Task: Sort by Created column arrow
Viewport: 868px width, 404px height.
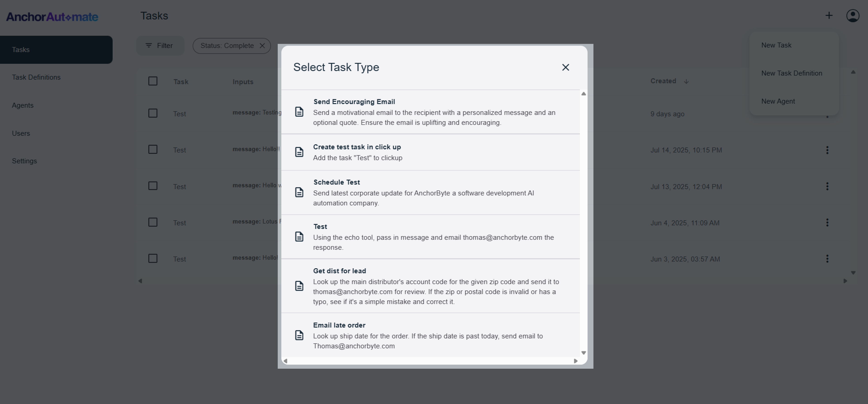Action: [686, 81]
